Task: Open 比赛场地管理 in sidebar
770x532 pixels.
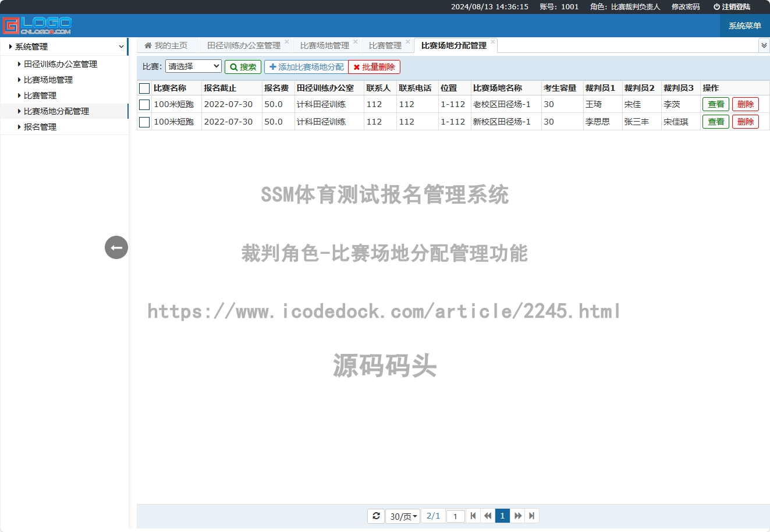Action: pyautogui.click(x=48, y=80)
